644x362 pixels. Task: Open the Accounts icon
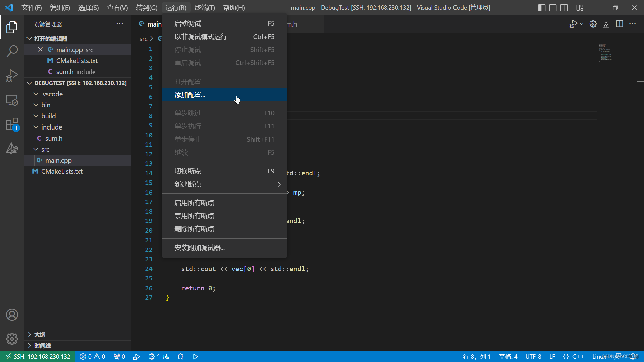[12, 315]
